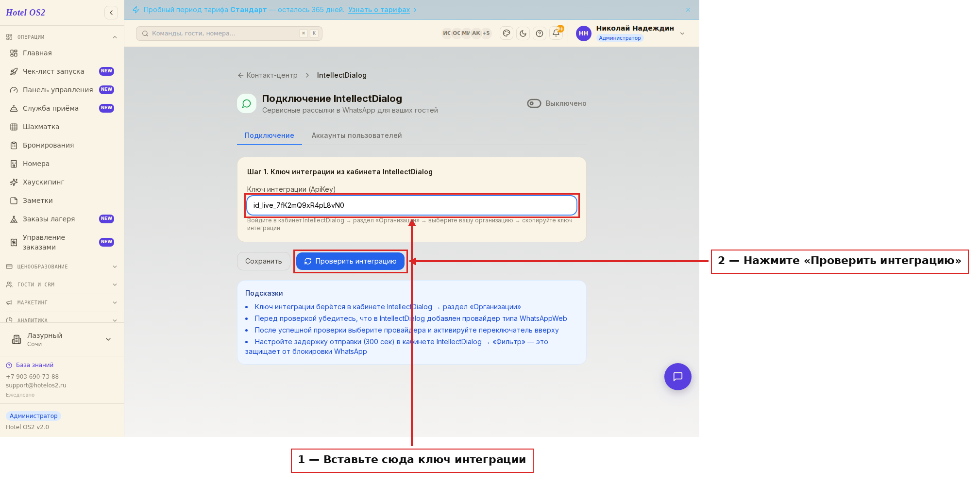980x484 pixels.
Task: Click Проверить интеграцию button
Action: [x=350, y=261]
